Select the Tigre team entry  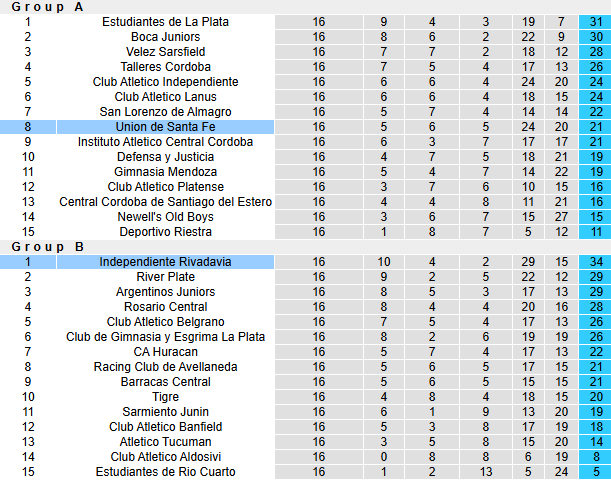pyautogui.click(x=165, y=397)
